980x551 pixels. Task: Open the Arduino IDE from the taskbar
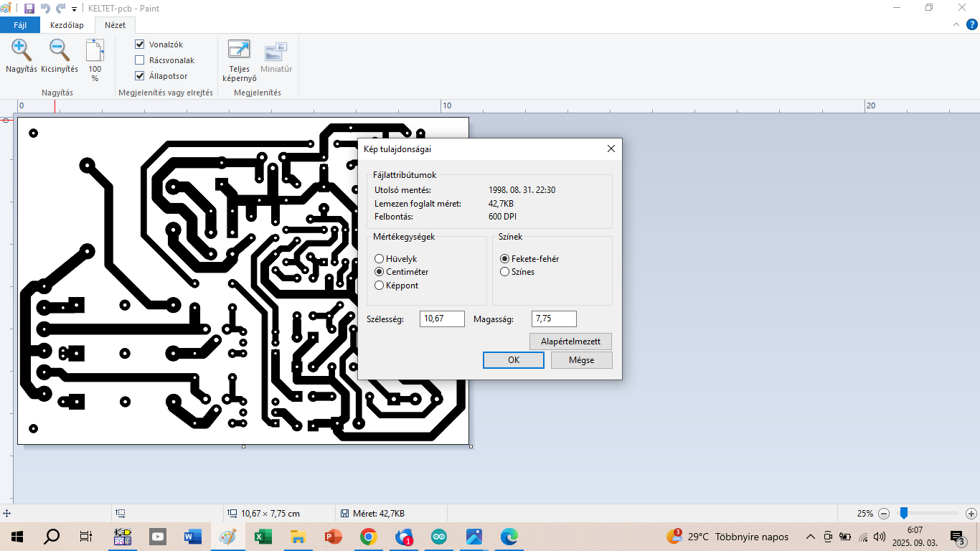(x=439, y=536)
